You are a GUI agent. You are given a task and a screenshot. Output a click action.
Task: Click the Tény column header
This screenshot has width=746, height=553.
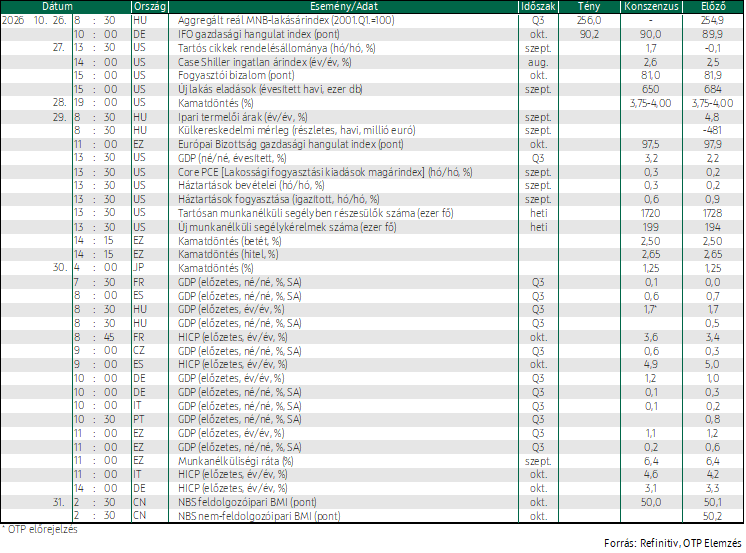tap(589, 6)
